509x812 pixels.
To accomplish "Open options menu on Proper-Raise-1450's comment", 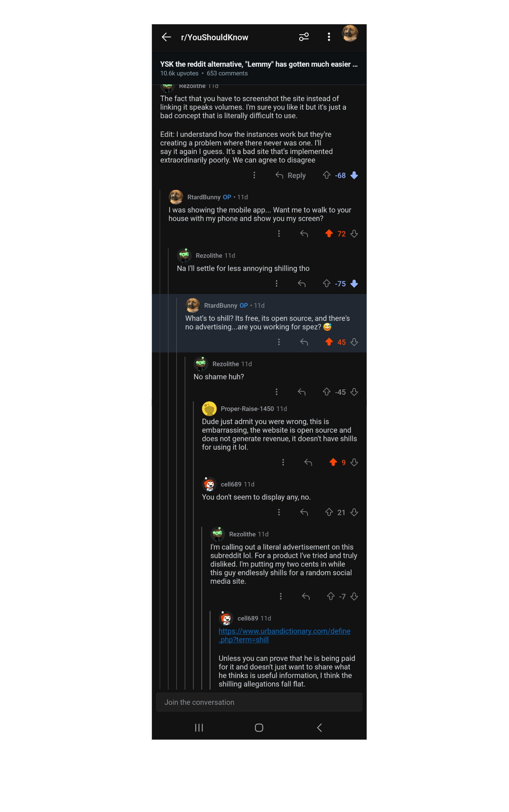I will click(283, 463).
